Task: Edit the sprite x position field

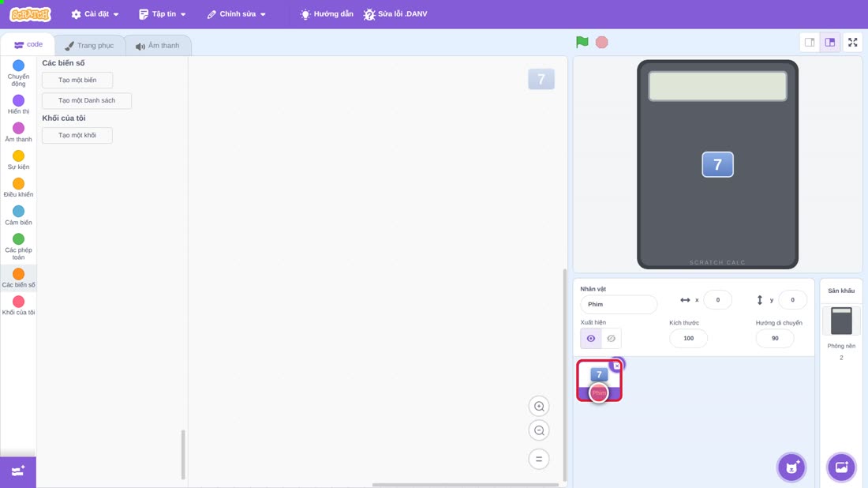Action: click(x=717, y=299)
